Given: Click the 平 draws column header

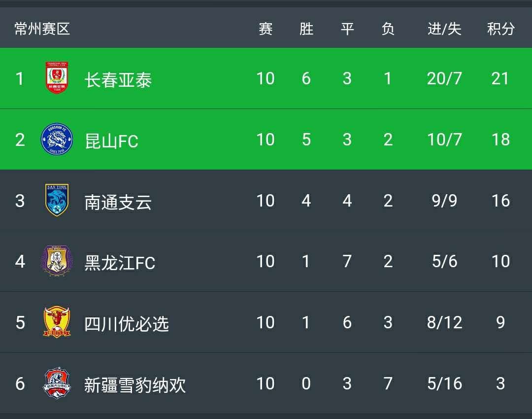Looking at the screenshot, I should pyautogui.click(x=347, y=29).
